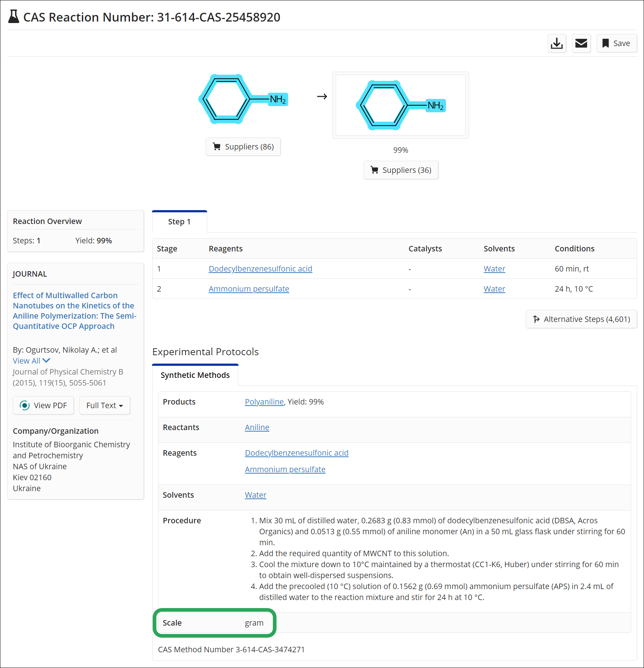
Task: Open the journal article title link
Action: [x=75, y=311]
